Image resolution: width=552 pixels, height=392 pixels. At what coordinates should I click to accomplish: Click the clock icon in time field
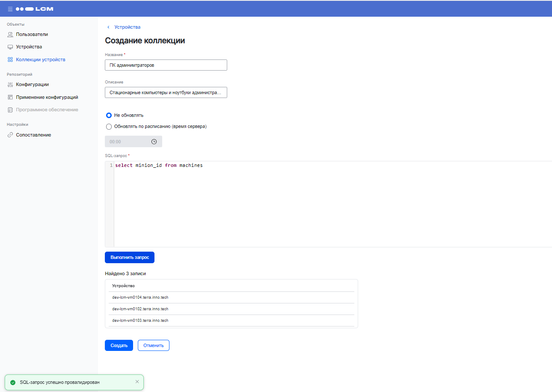tap(154, 142)
